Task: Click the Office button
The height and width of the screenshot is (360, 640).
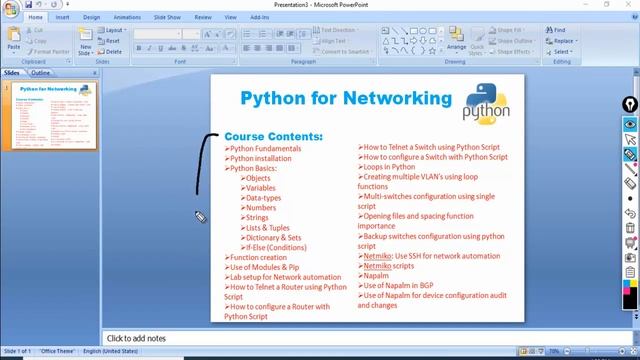Action: tap(11, 9)
